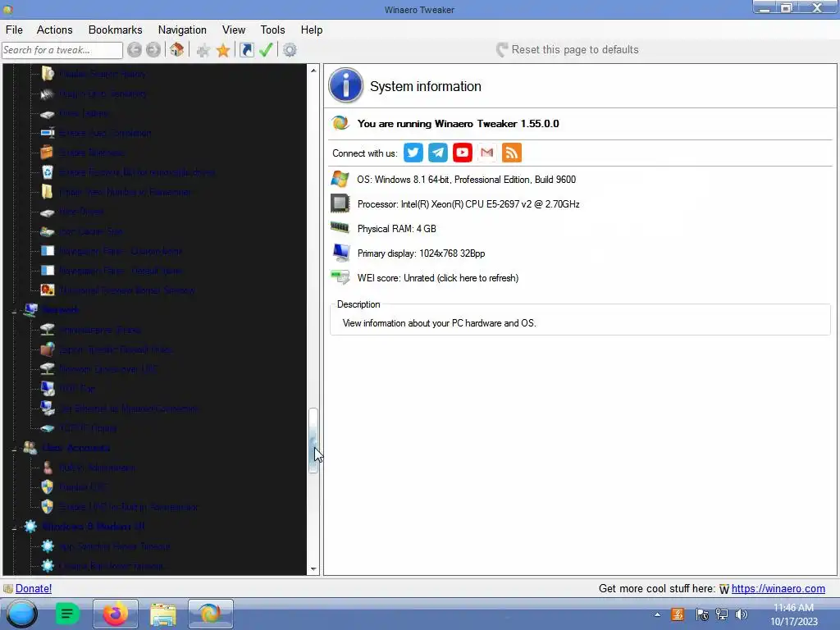The width and height of the screenshot is (840, 630).
Task: Click tree scrollbar down arrow
Action: [313, 569]
